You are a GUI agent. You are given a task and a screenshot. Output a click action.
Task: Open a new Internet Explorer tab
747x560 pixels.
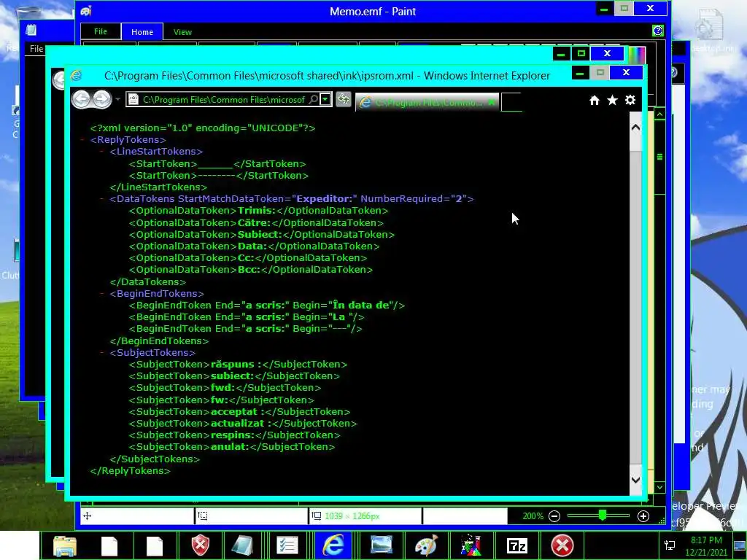coord(511,102)
